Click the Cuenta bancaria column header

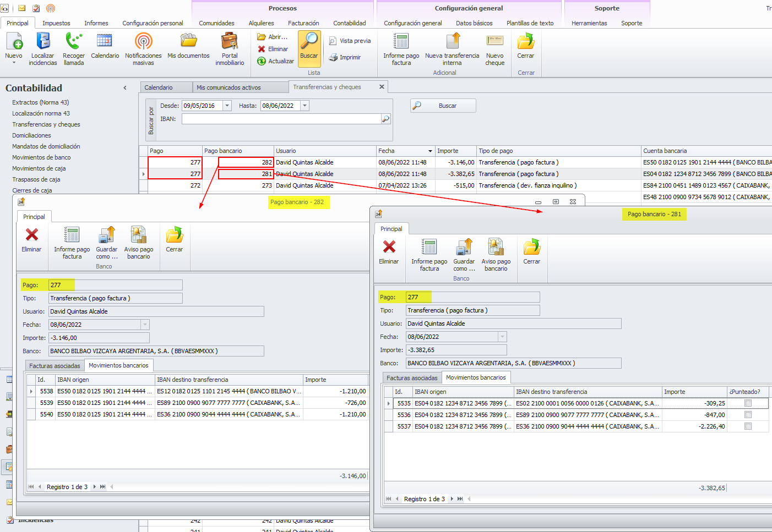click(x=706, y=151)
